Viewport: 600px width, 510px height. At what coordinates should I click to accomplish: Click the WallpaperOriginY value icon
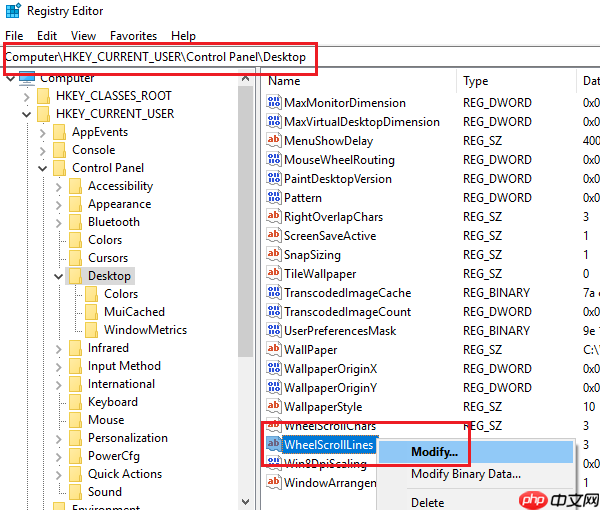click(x=274, y=387)
